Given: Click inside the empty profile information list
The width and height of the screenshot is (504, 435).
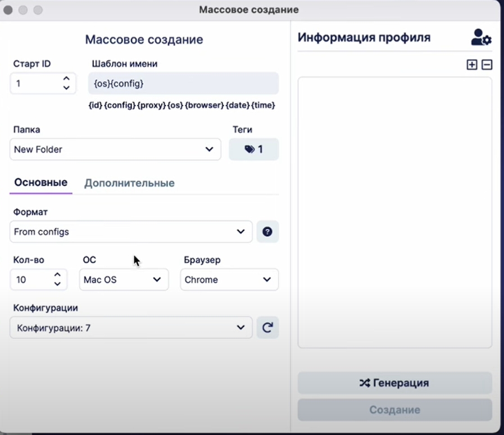Looking at the screenshot, I should click(394, 212).
